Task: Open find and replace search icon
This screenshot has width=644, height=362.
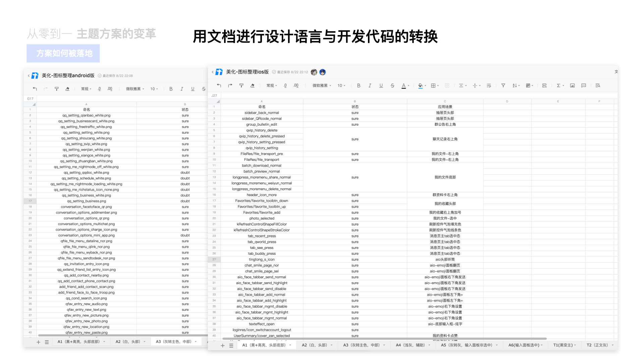Action: click(x=598, y=85)
